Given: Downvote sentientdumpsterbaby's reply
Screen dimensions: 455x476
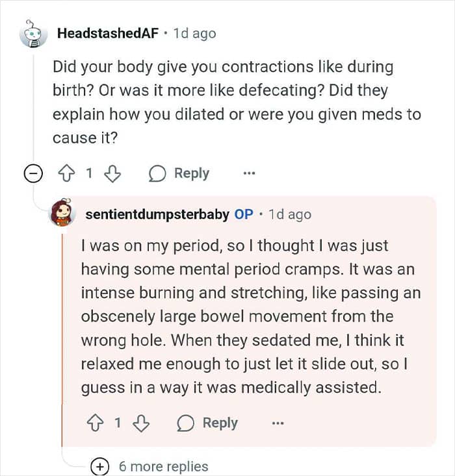Looking at the screenshot, I should click(141, 423).
